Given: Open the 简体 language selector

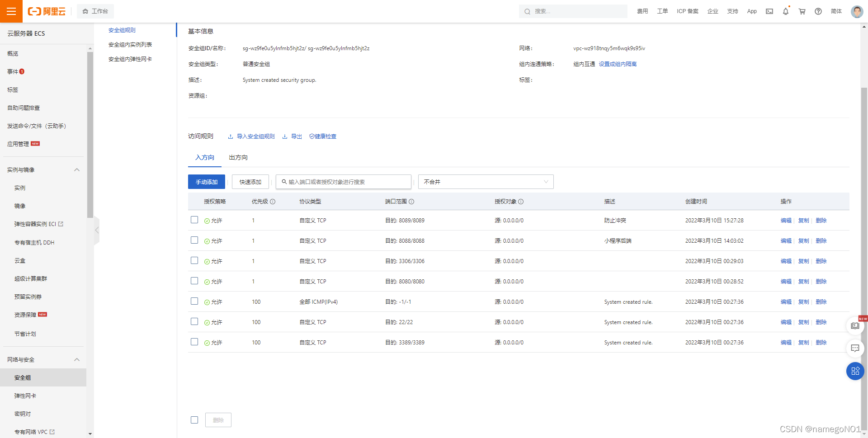Looking at the screenshot, I should pyautogui.click(x=836, y=11).
